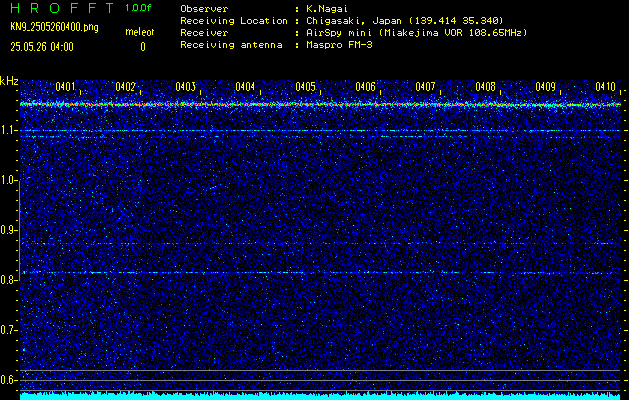The height and width of the screenshot is (400, 629).
Task: Click the Receiver label
Action: click(x=204, y=32)
